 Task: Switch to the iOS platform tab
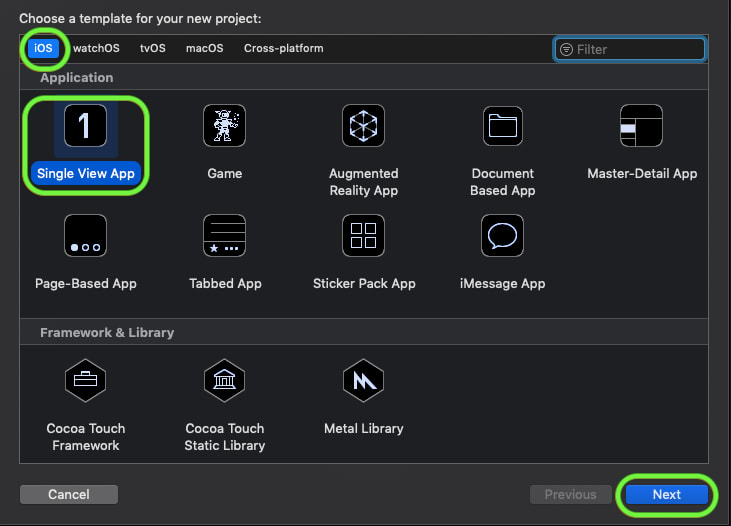43,48
